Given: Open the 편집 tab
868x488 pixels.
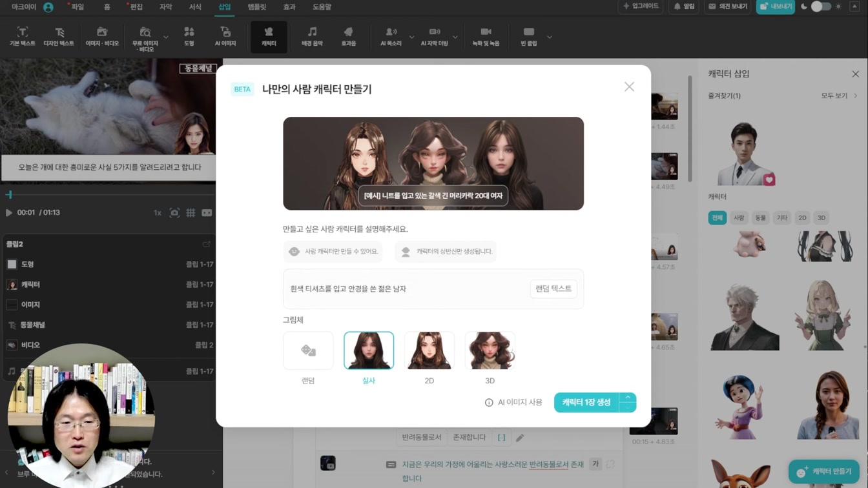Looking at the screenshot, I should (x=136, y=6).
